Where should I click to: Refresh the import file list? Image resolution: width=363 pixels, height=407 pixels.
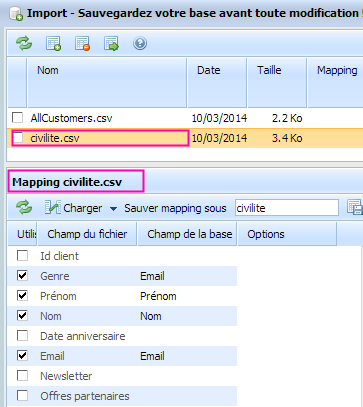tap(24, 43)
